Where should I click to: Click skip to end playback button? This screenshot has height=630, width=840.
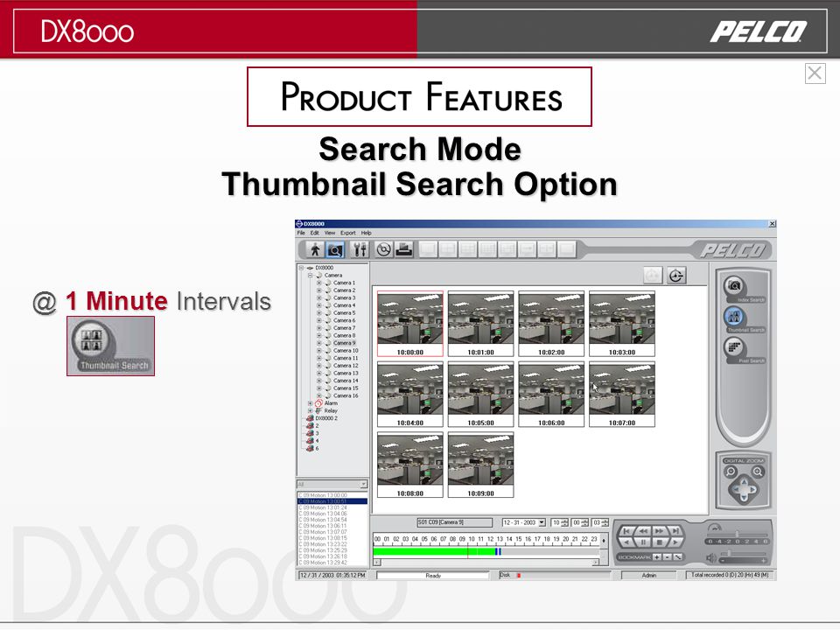(x=675, y=531)
